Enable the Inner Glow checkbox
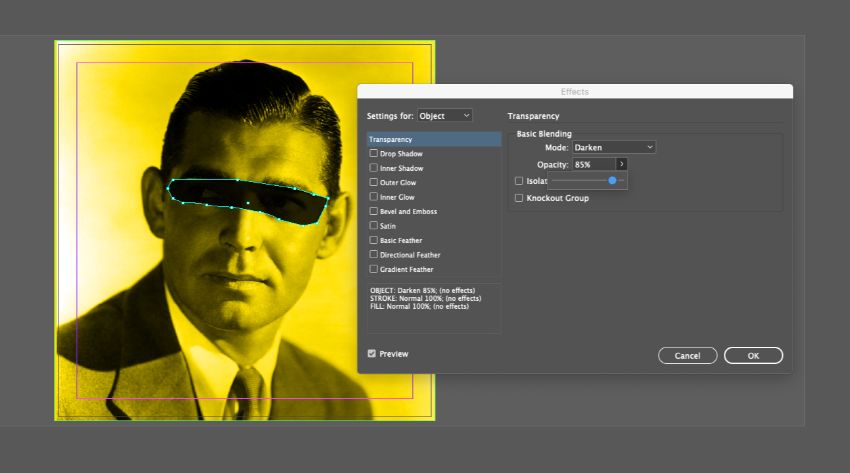The width and height of the screenshot is (850, 473). (x=374, y=197)
